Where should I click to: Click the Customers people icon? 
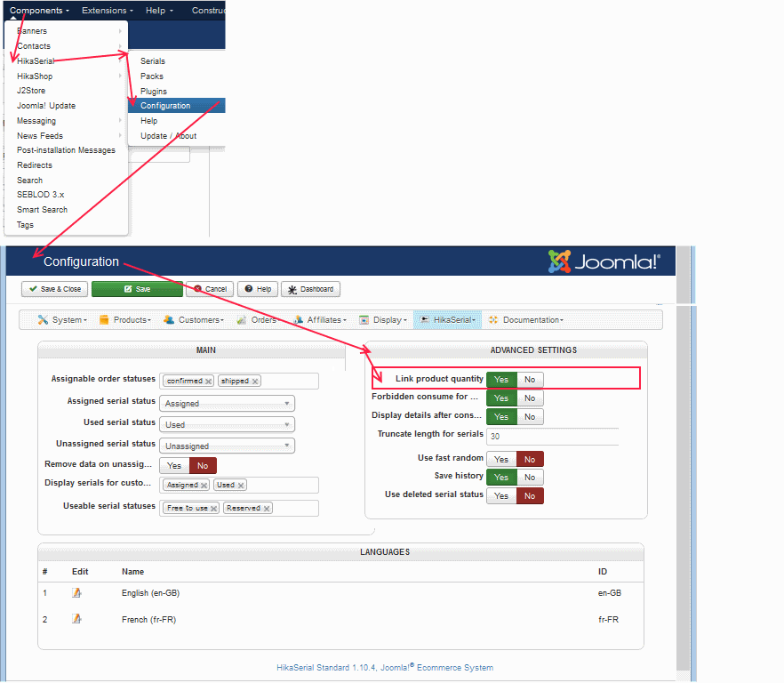169,320
